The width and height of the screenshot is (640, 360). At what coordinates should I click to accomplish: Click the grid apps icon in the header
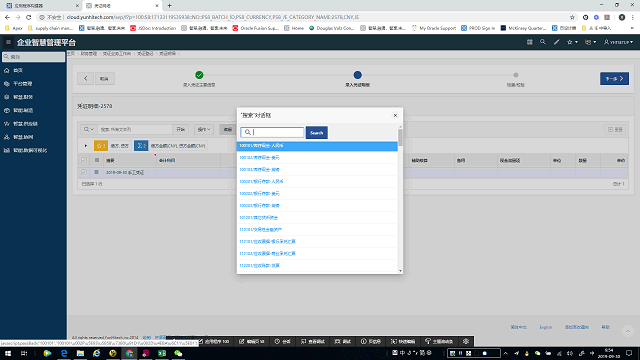pyautogui.click(x=529, y=42)
